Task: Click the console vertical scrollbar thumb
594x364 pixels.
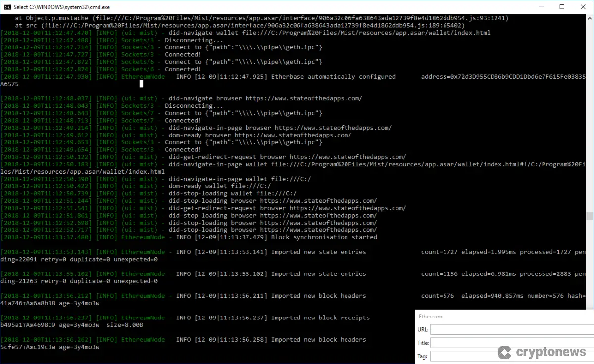Action: tap(590, 216)
